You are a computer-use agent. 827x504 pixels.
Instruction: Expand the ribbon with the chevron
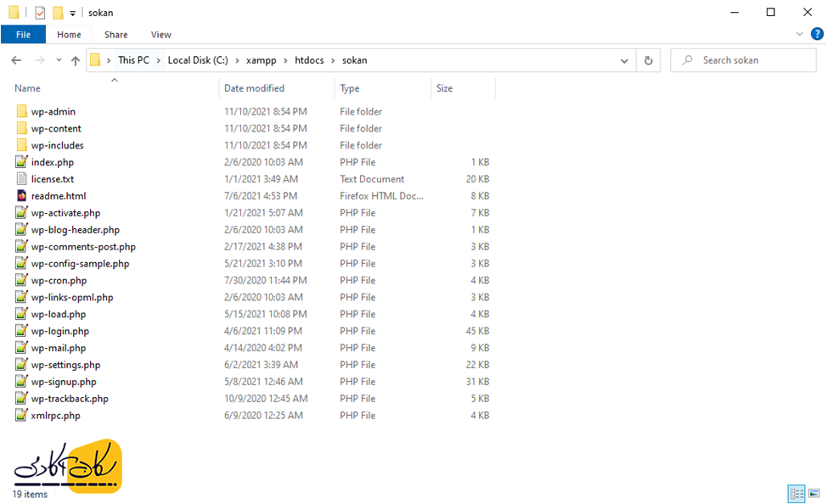(800, 34)
